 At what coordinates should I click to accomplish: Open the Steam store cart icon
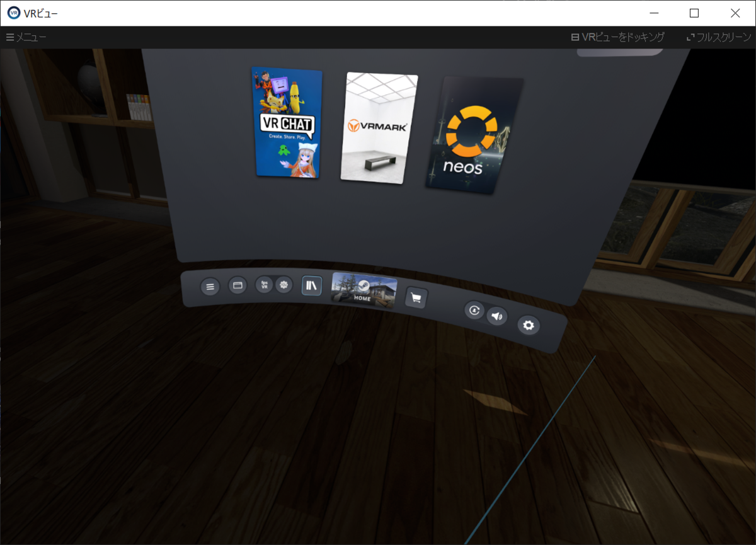pyautogui.click(x=416, y=298)
